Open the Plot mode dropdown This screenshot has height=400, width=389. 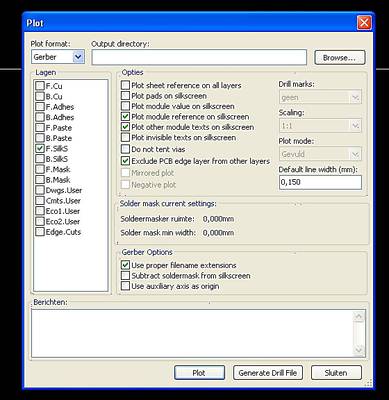coord(320,154)
